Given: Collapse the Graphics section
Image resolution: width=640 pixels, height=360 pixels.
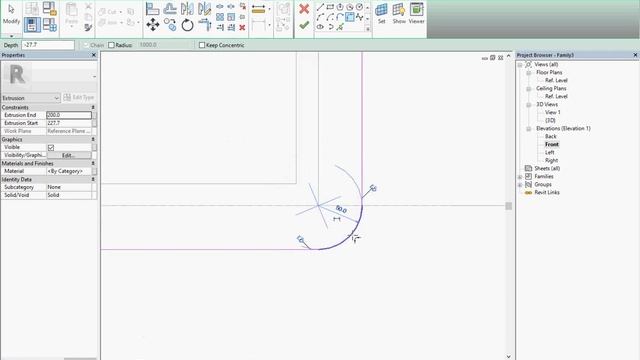Looking at the screenshot, I should (x=93, y=139).
